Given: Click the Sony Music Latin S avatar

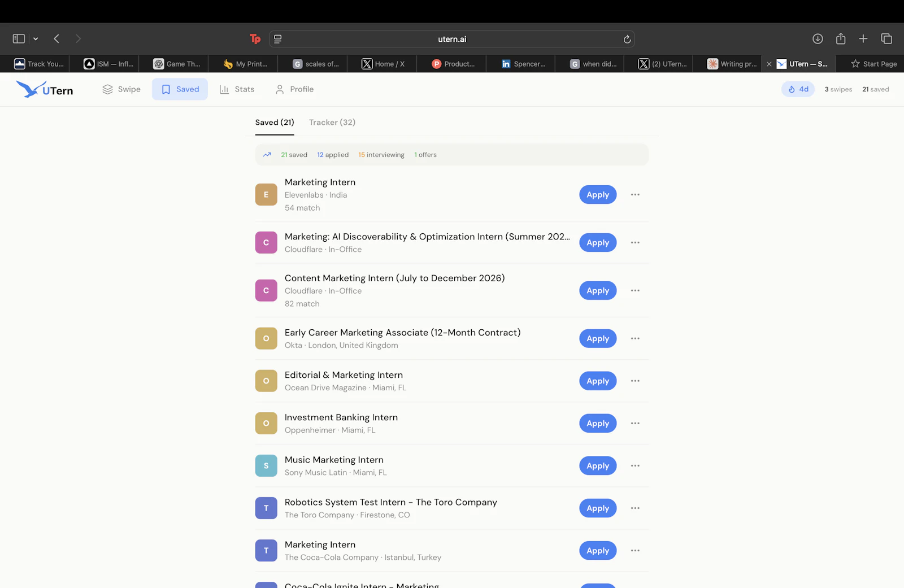Looking at the screenshot, I should pyautogui.click(x=266, y=466).
